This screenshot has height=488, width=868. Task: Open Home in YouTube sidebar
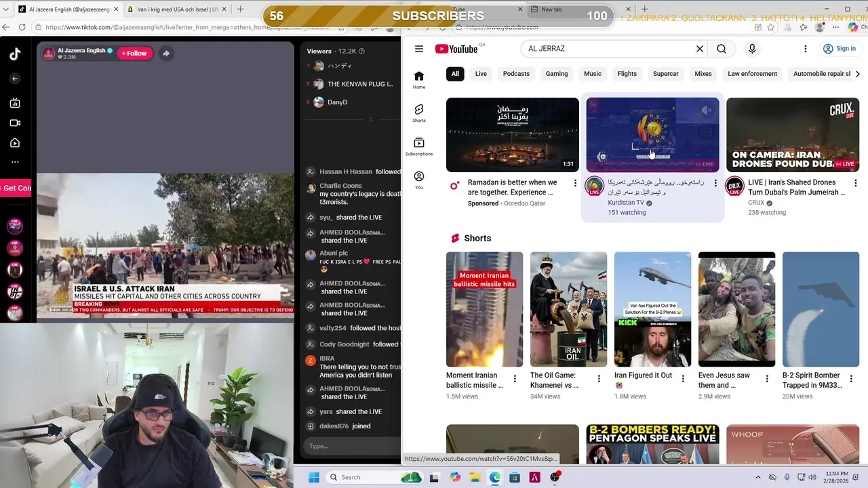point(419,80)
